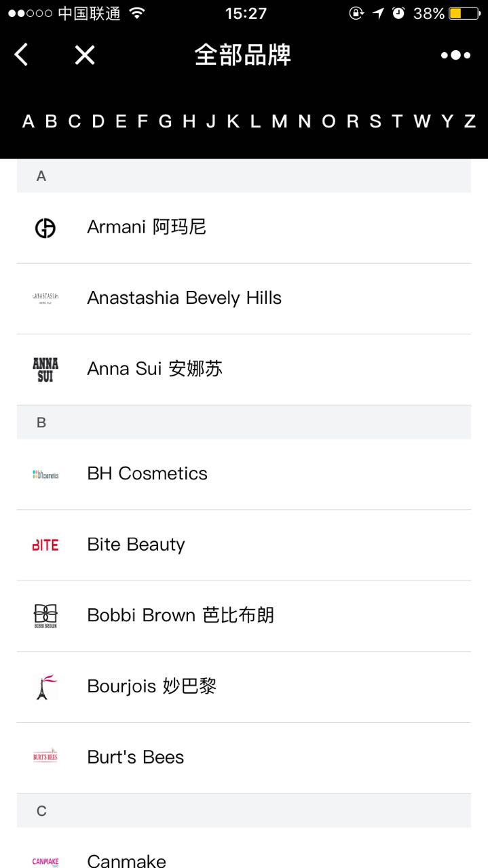The height and width of the screenshot is (868, 488).
Task: Tap the Anastasia Beverly Hills logo thumbnail
Action: pyautogui.click(x=45, y=298)
